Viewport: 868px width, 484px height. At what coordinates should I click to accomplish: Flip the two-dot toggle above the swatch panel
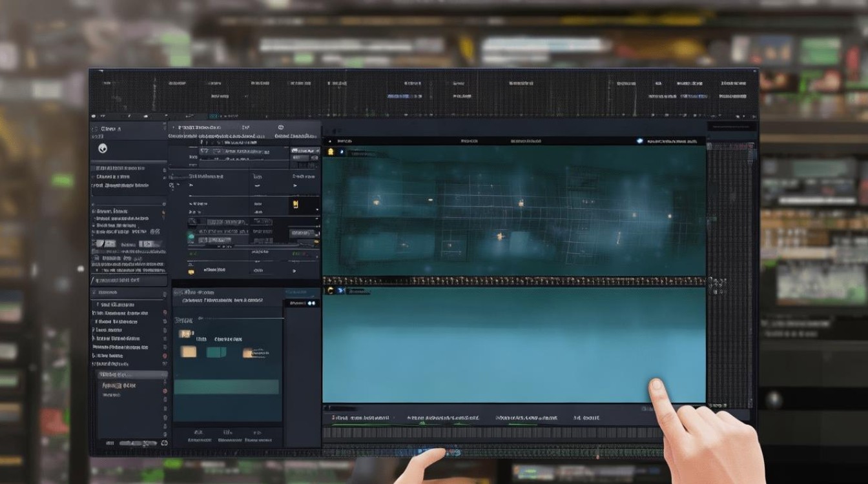click(x=311, y=303)
